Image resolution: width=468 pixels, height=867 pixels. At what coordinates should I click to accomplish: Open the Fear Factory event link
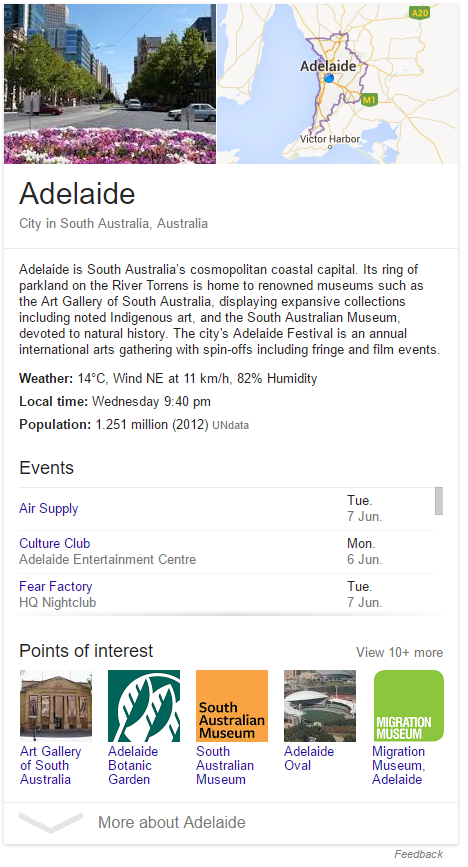click(56, 587)
